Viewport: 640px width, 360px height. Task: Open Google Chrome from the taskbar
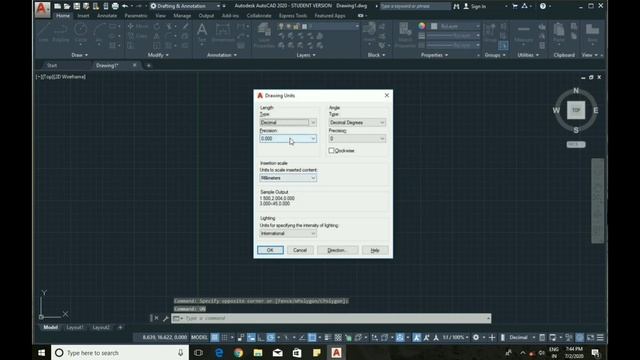(x=238, y=353)
